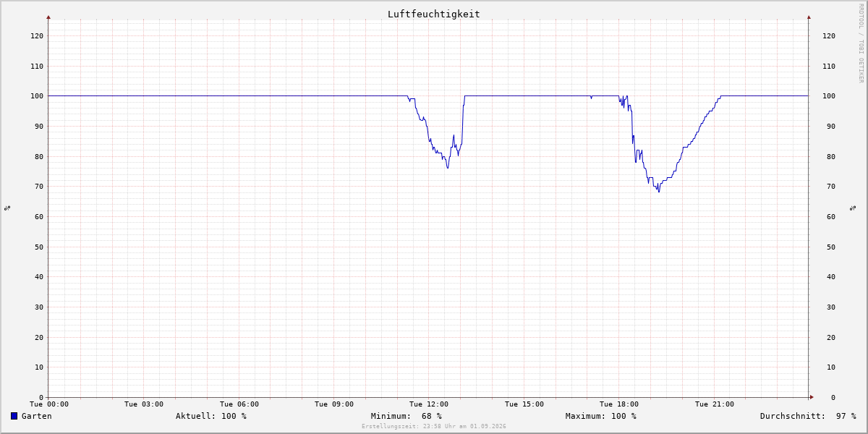Click the arrow atop the left y-axis
This screenshot has height=434, width=868.
48,17
